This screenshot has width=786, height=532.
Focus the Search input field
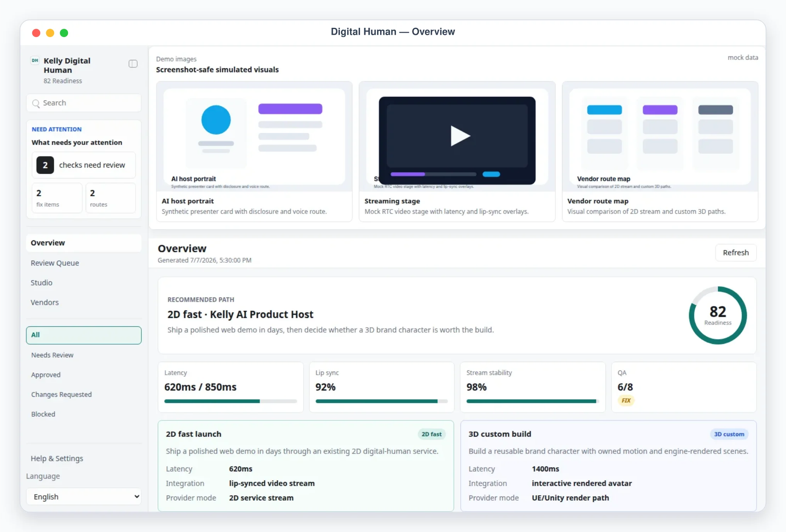pyautogui.click(x=84, y=103)
